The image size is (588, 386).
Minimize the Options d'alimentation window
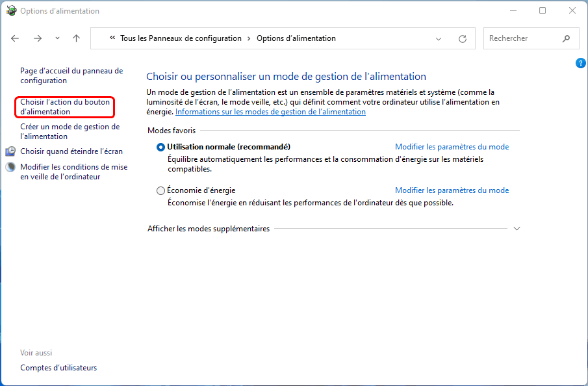coord(513,11)
